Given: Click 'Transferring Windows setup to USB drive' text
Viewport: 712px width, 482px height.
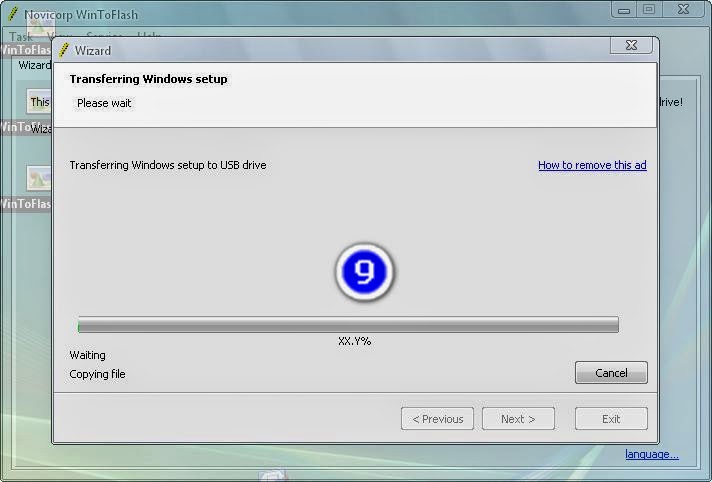Looking at the screenshot, I should 168,165.
